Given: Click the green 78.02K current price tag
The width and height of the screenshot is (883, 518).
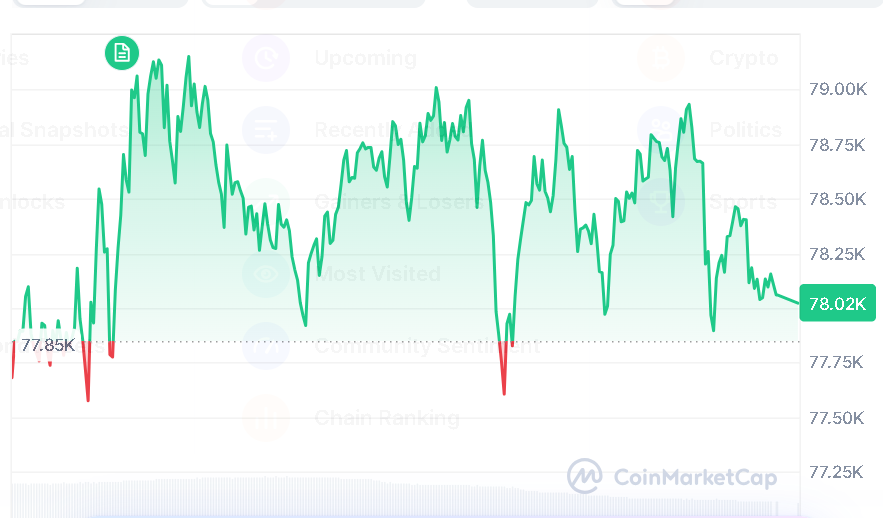Looking at the screenshot, I should coord(837,303).
